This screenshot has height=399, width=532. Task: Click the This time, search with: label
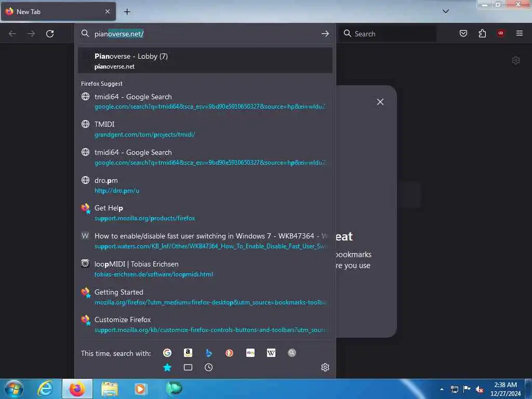[116, 353]
